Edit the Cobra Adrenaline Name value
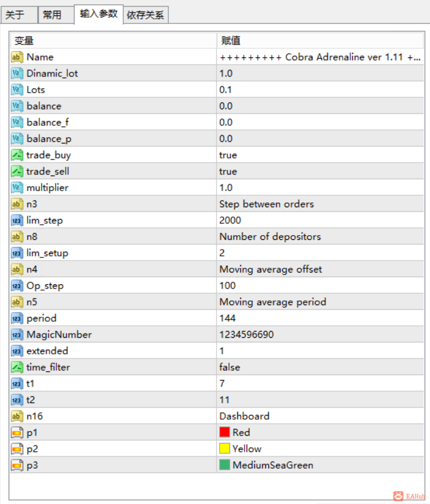 click(x=320, y=57)
